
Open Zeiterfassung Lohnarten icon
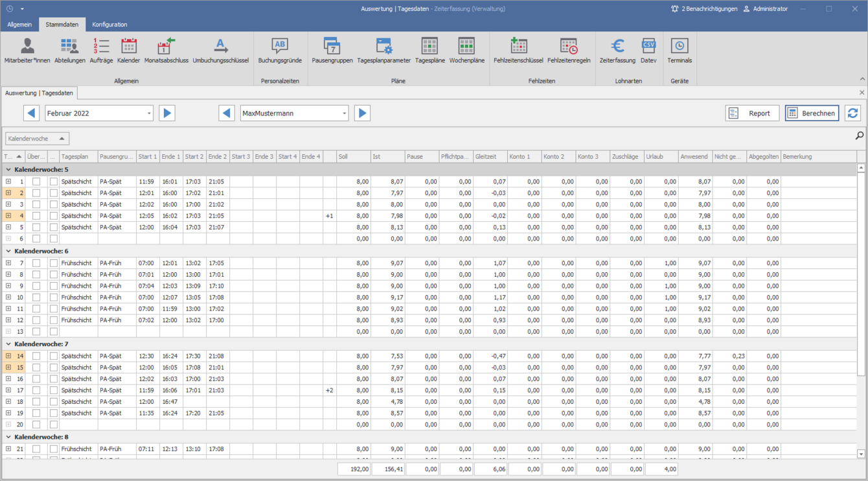pos(617,51)
